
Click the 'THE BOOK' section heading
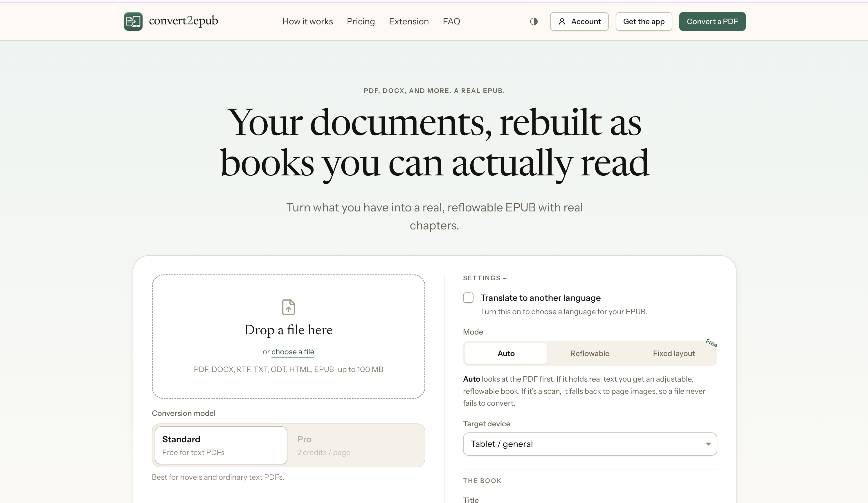[x=482, y=481]
